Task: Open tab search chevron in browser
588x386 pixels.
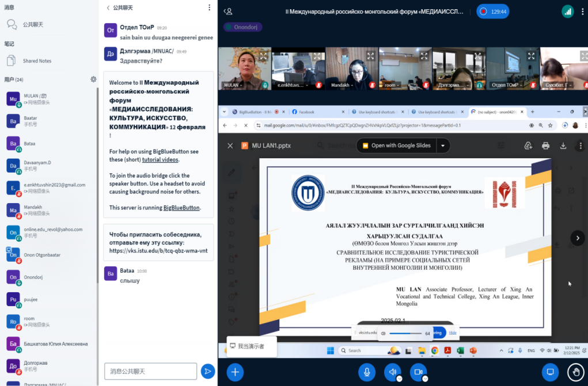Action: [224, 112]
